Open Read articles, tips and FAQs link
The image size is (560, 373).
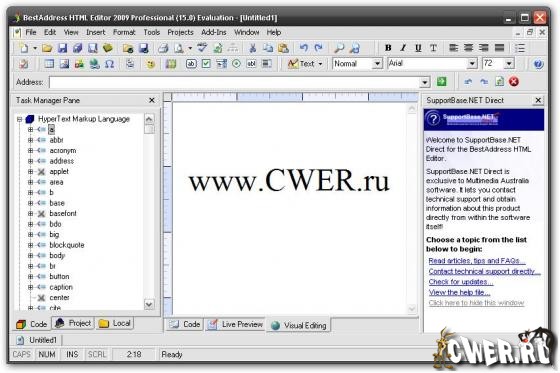coord(477,261)
